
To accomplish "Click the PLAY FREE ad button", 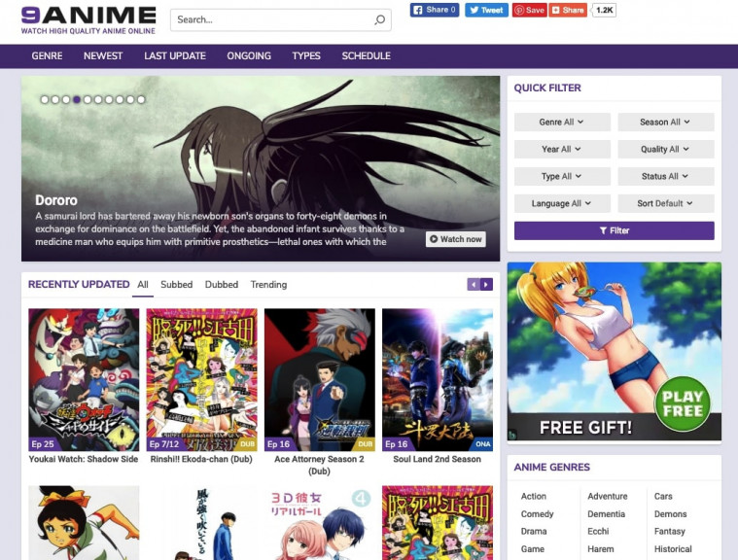I will pos(682,404).
